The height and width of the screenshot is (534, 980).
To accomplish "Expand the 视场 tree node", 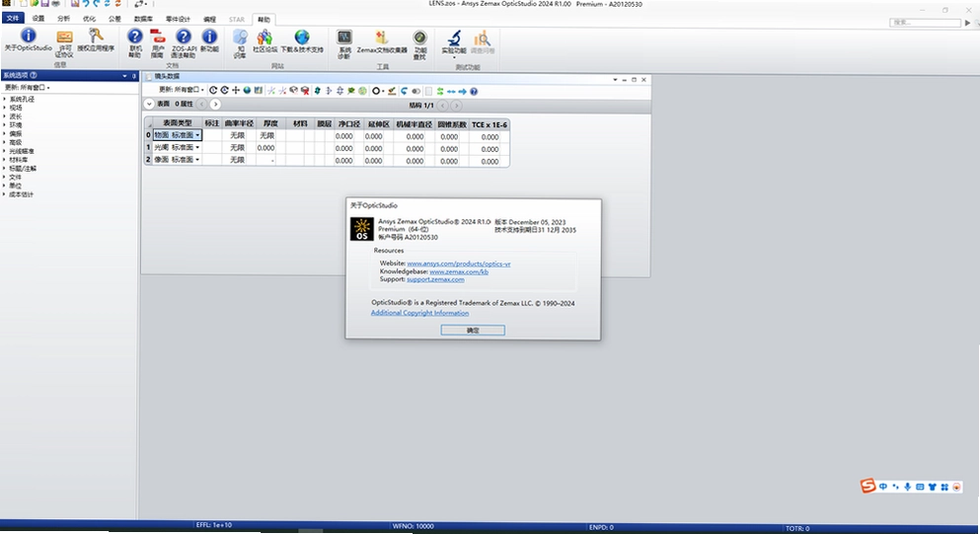I will point(4,108).
